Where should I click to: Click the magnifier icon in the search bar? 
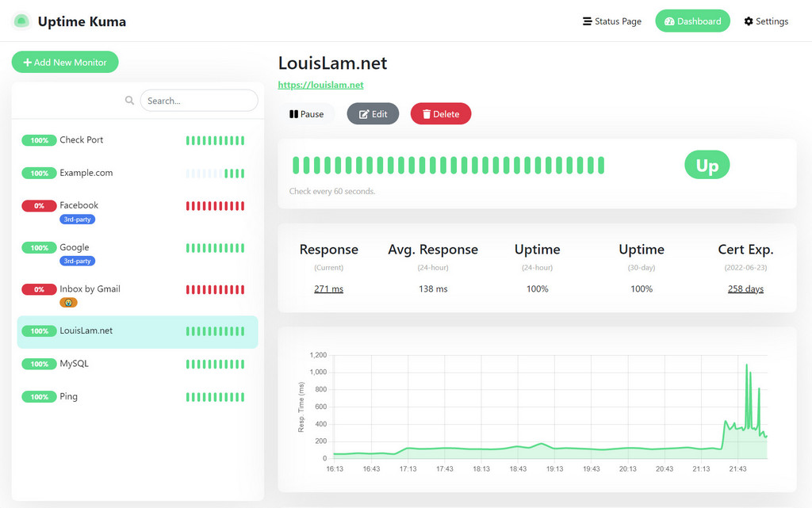[x=129, y=100]
